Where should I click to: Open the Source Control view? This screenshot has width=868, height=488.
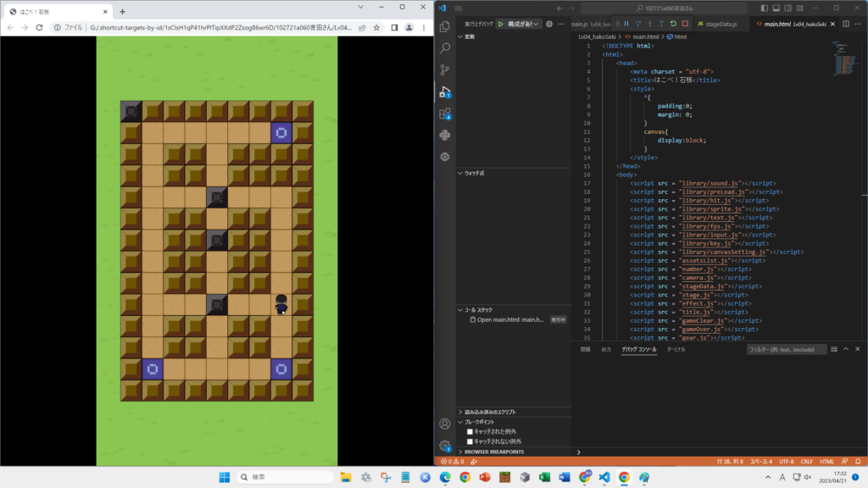pyautogui.click(x=445, y=69)
